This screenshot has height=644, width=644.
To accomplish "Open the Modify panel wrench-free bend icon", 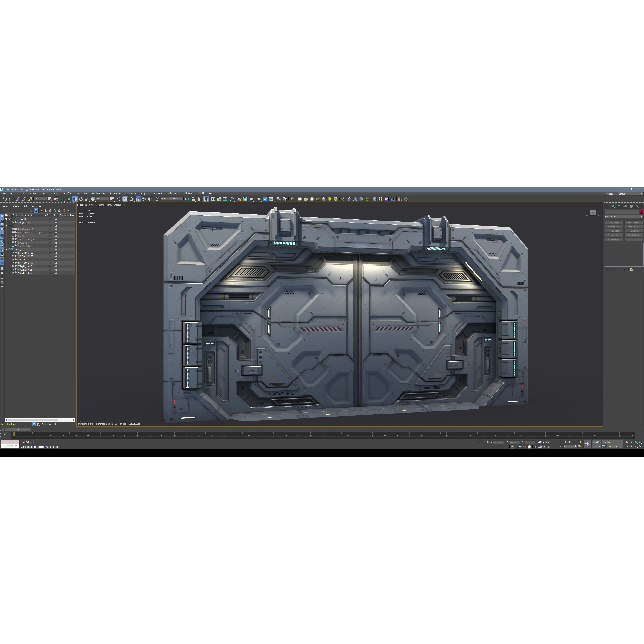I will (x=613, y=206).
